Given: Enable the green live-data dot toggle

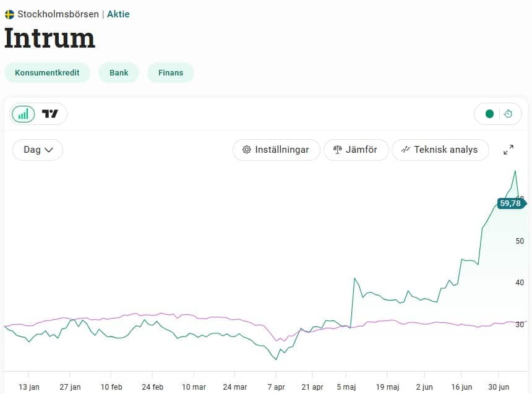Looking at the screenshot, I should click(x=489, y=114).
